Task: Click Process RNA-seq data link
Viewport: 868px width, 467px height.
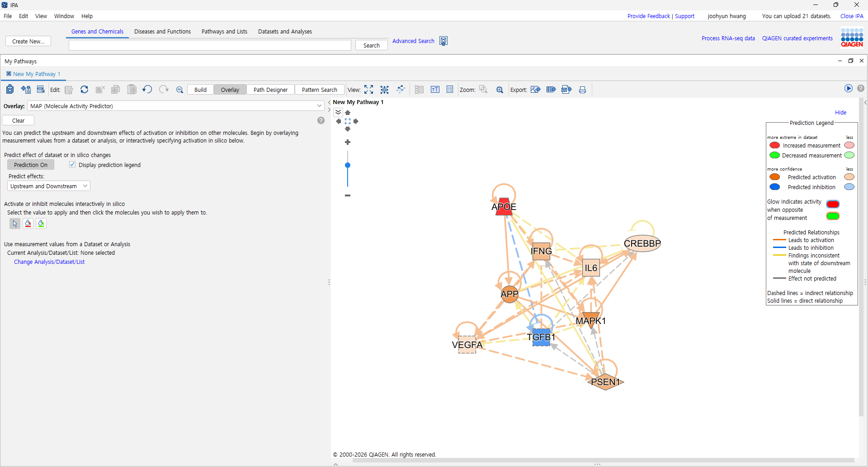Action: (x=728, y=38)
